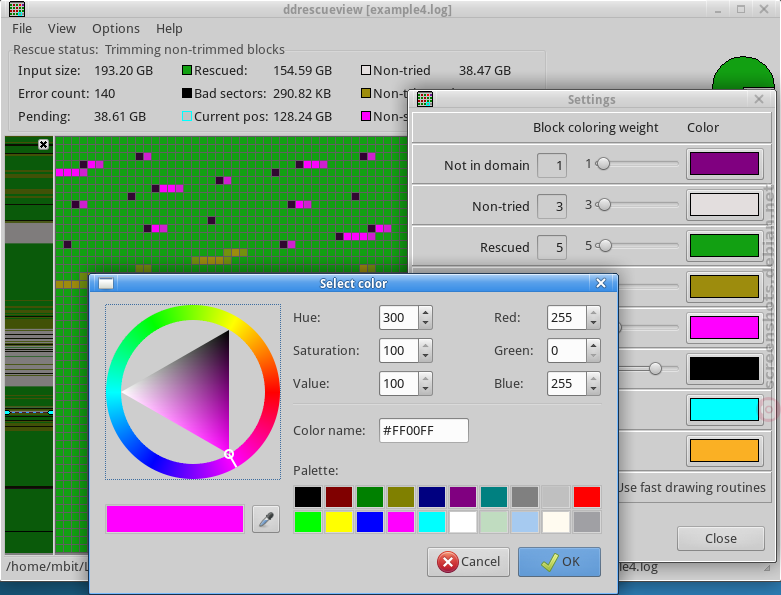The width and height of the screenshot is (781, 595).
Task: Select the cyan palette swatch
Action: (432, 522)
